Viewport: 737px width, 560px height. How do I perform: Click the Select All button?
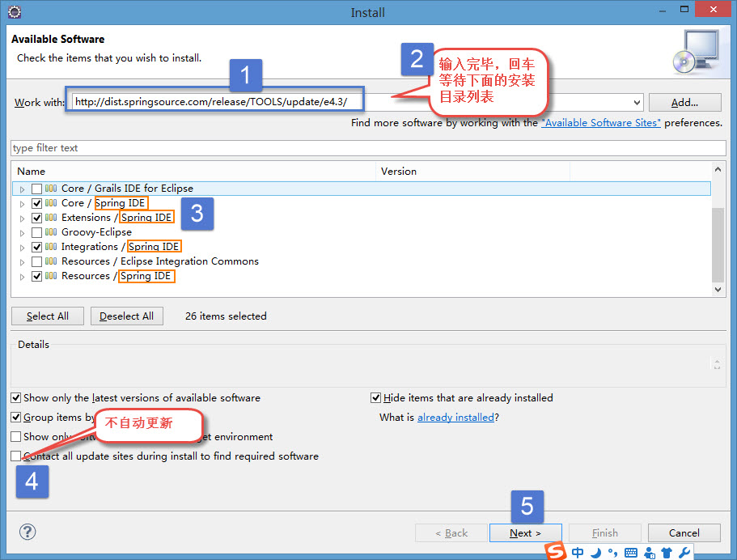point(48,316)
